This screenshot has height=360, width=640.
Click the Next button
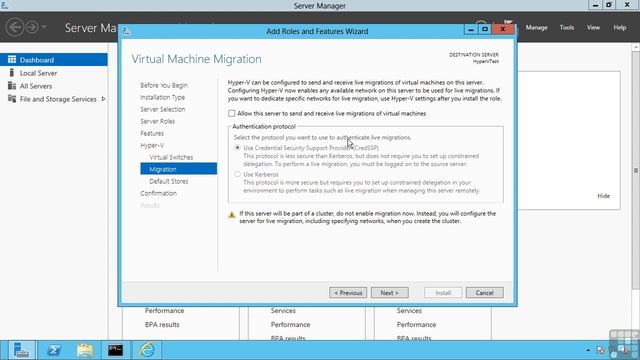point(389,293)
